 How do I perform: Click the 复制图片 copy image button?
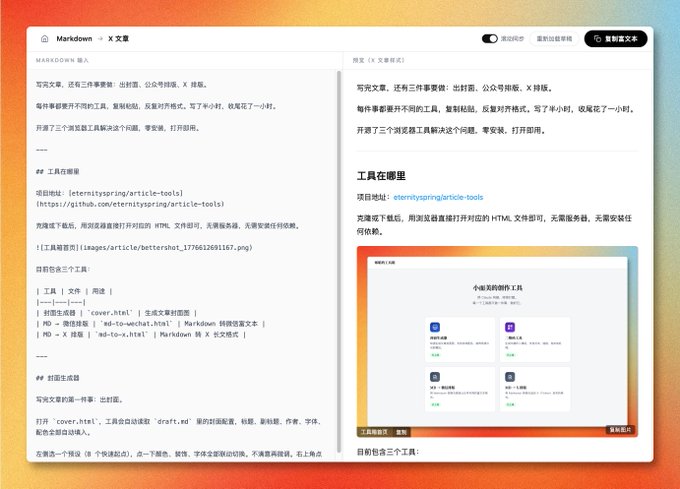point(620,430)
